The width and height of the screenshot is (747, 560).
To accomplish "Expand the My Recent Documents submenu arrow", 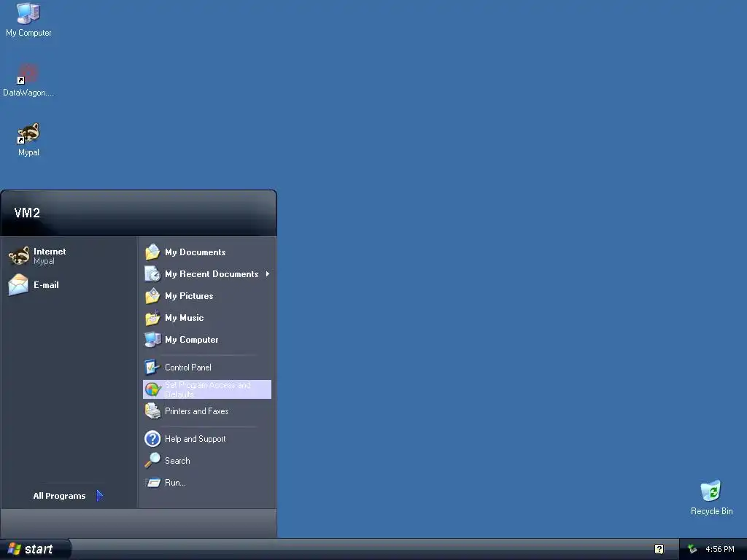I will (268, 274).
